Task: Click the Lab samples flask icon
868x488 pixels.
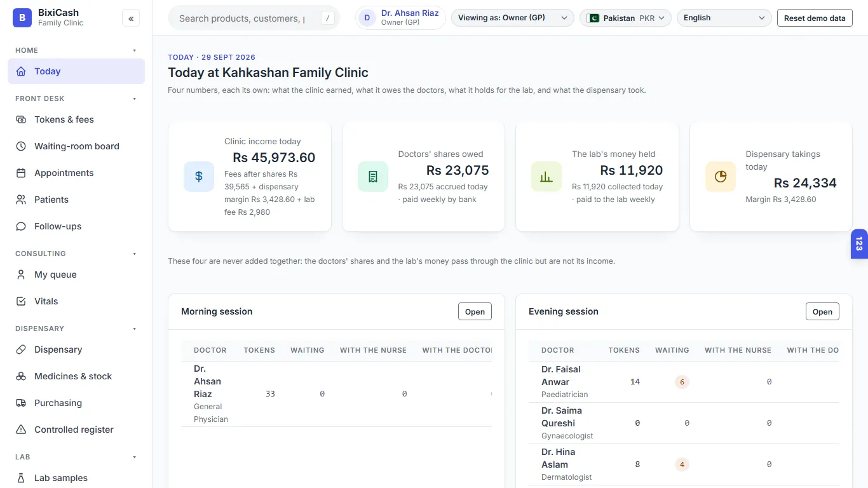Action: tap(21, 478)
